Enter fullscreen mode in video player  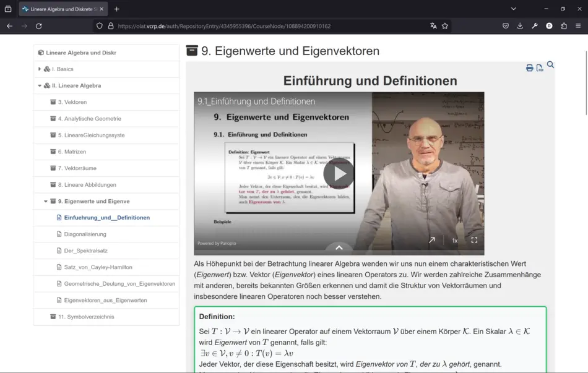click(x=474, y=240)
